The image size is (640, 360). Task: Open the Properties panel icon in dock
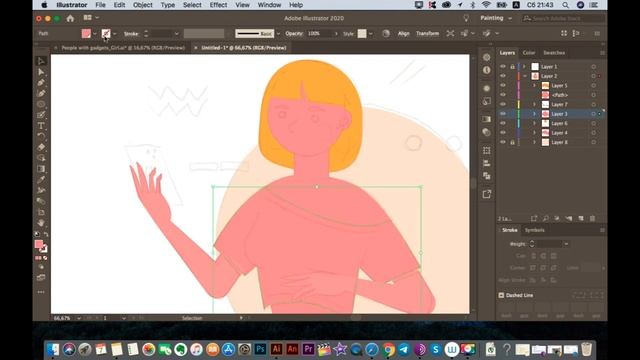(x=486, y=58)
